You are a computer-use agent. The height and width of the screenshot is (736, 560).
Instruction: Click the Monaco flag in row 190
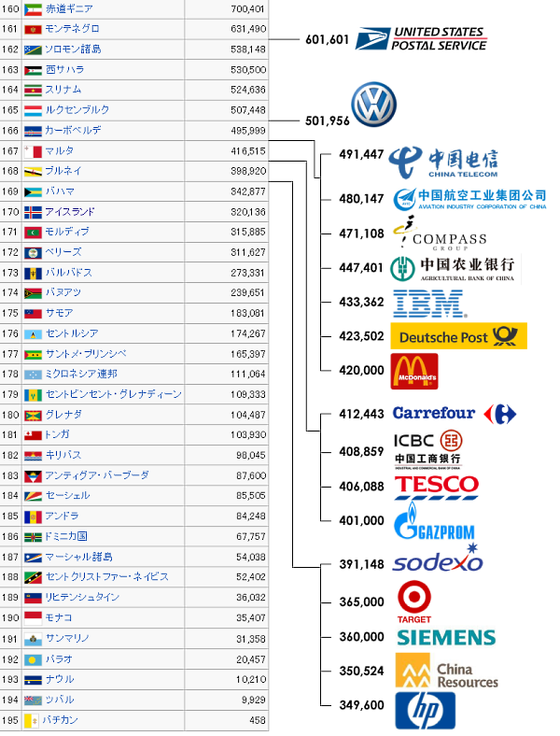33,618
